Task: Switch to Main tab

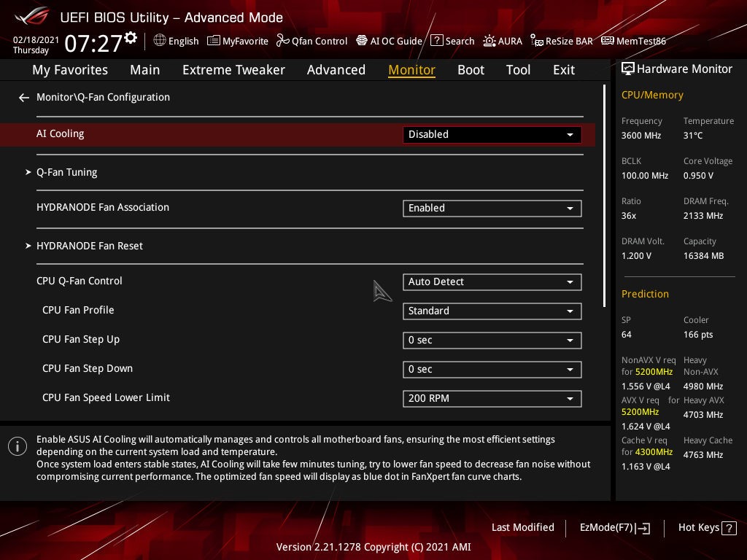Action: [x=145, y=70]
